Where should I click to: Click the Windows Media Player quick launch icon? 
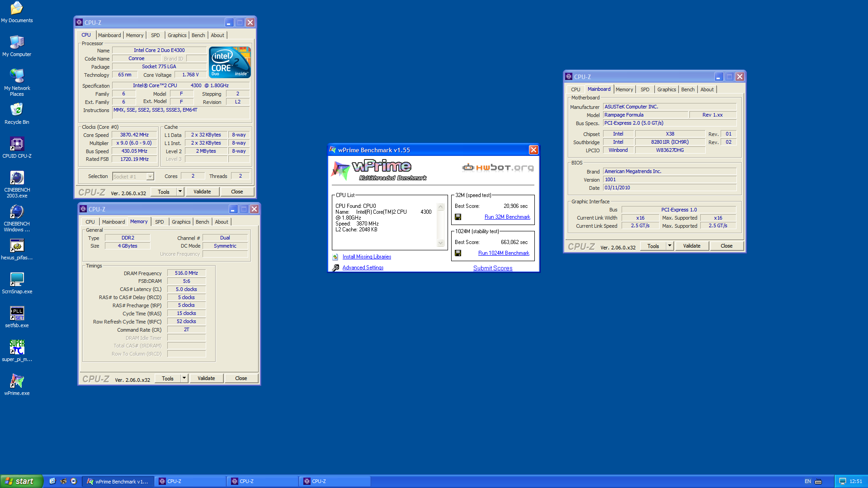point(74,481)
